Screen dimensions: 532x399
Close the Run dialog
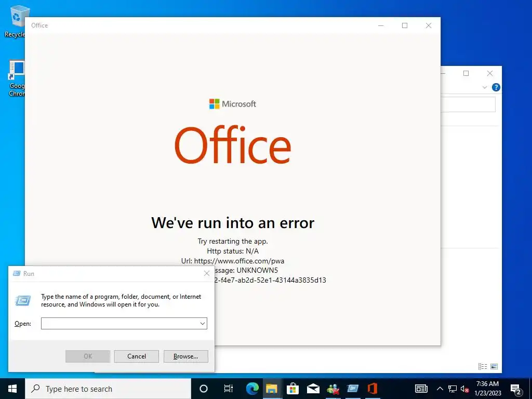pos(207,273)
